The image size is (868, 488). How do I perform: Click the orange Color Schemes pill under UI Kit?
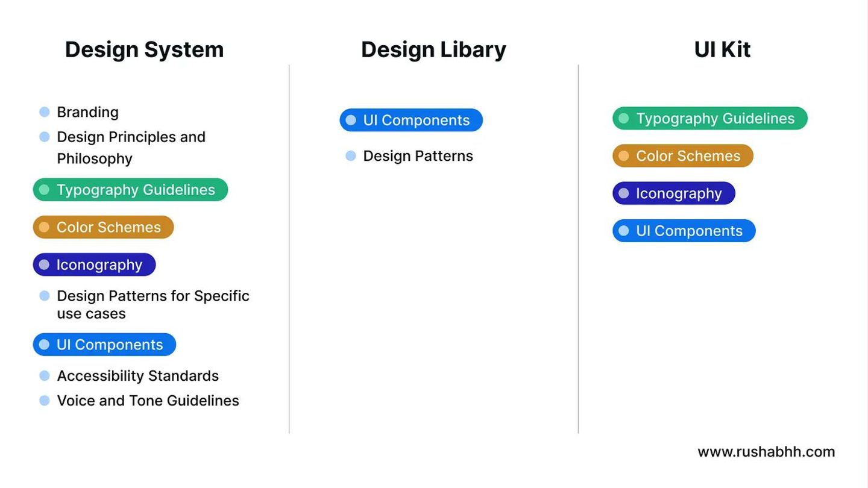point(682,156)
